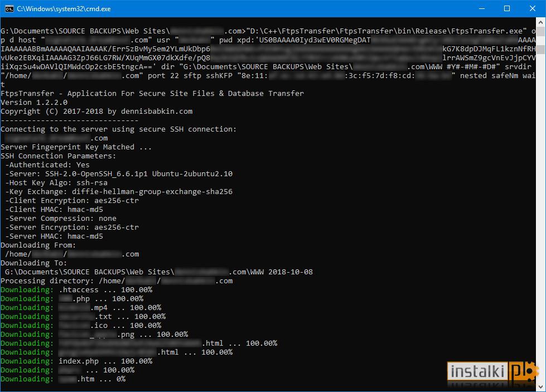Click the line 'FtpsTransfer - Application For Secure Site Files & Database Transfer'
546x392 pixels.
(x=152, y=93)
